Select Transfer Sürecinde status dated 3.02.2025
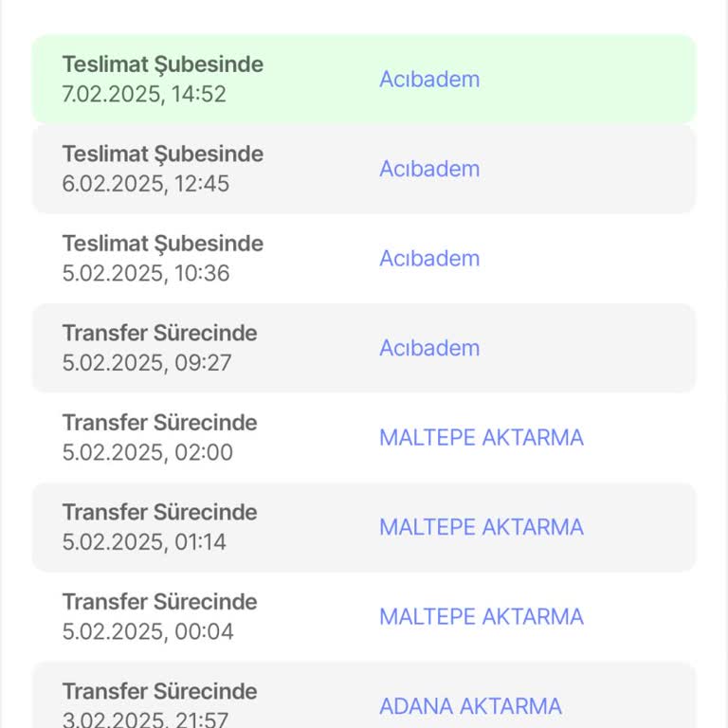 (x=159, y=691)
